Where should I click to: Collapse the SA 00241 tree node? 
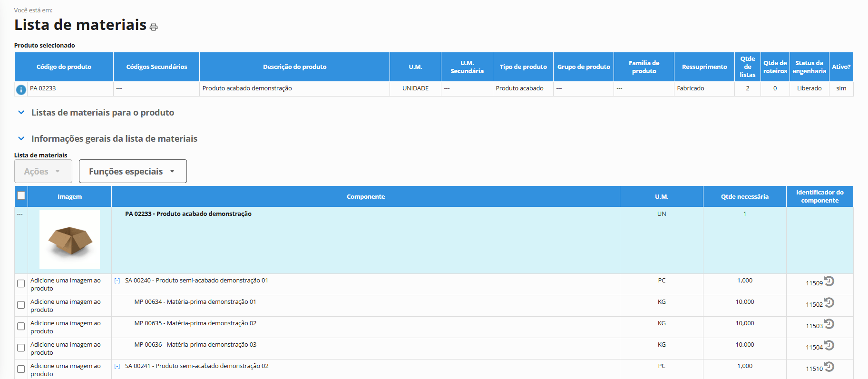117,366
